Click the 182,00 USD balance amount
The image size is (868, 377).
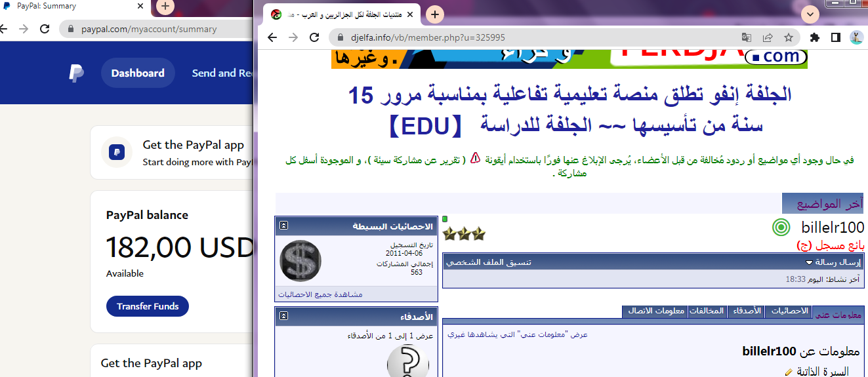coord(180,247)
